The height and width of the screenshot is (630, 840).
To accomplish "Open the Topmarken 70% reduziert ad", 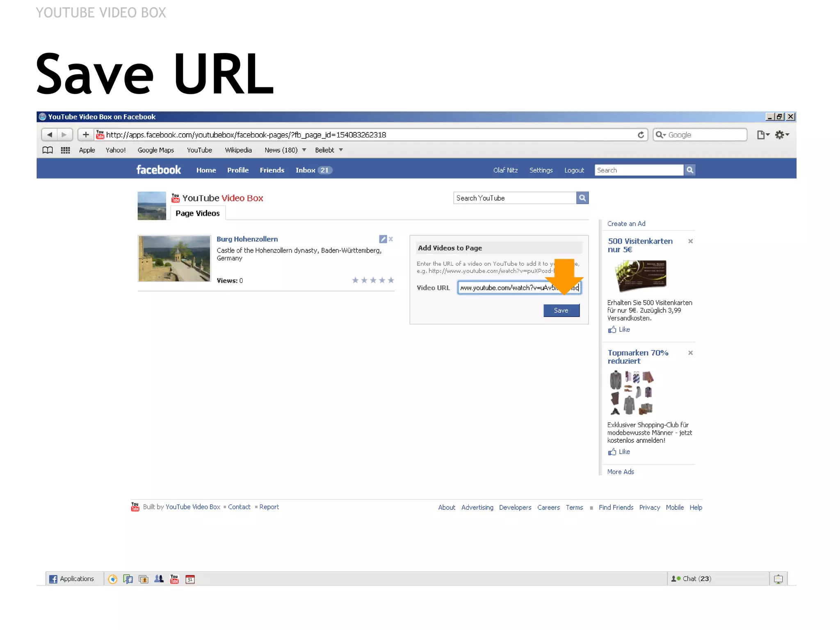I will click(638, 357).
